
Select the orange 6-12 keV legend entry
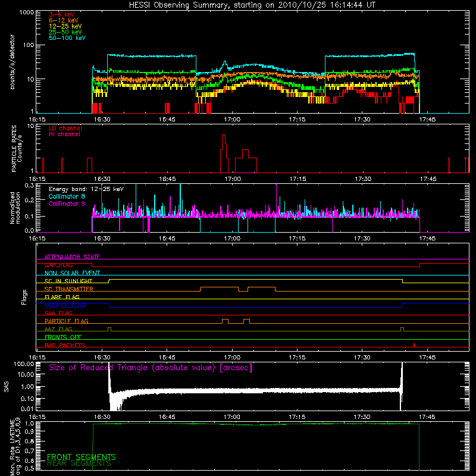click(x=64, y=20)
